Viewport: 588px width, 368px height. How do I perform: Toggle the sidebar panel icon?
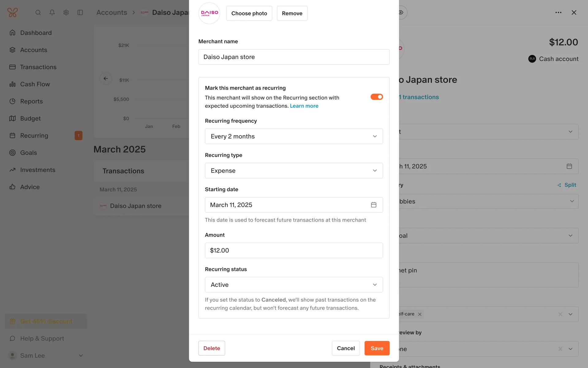(x=80, y=13)
